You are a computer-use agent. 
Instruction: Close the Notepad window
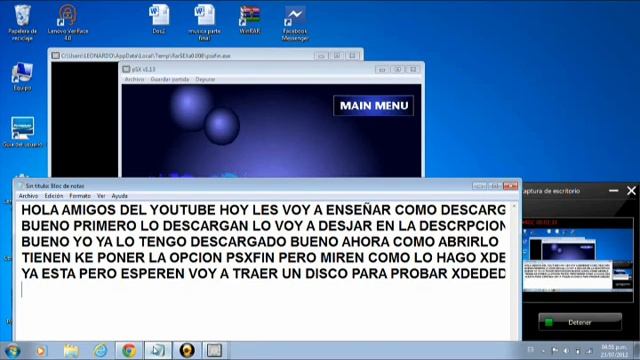pyautogui.click(x=510, y=186)
